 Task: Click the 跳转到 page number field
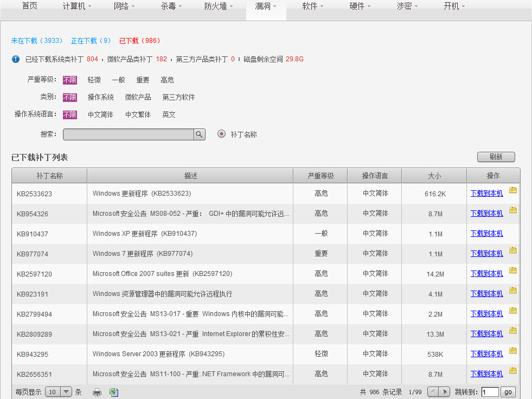(490, 392)
